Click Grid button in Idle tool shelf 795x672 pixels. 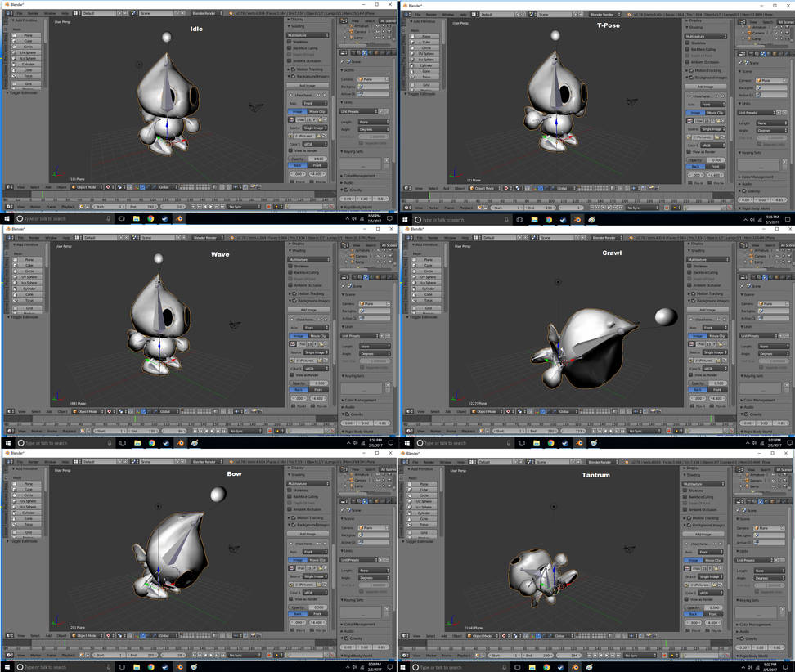pos(28,83)
